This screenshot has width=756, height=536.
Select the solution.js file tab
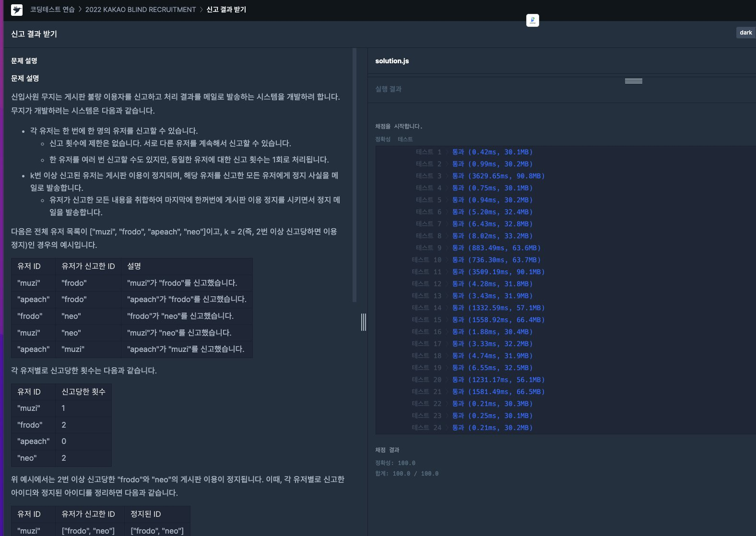pyautogui.click(x=392, y=61)
